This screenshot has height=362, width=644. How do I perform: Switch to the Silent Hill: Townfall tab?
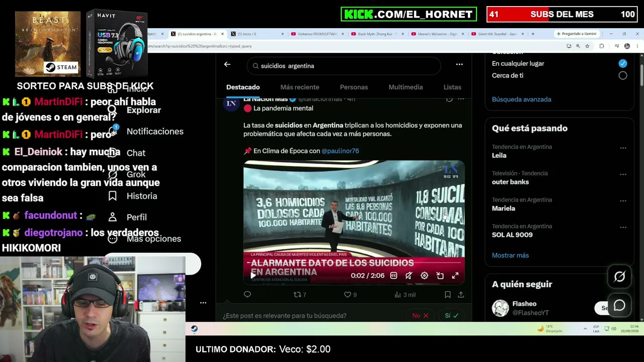[x=497, y=34]
